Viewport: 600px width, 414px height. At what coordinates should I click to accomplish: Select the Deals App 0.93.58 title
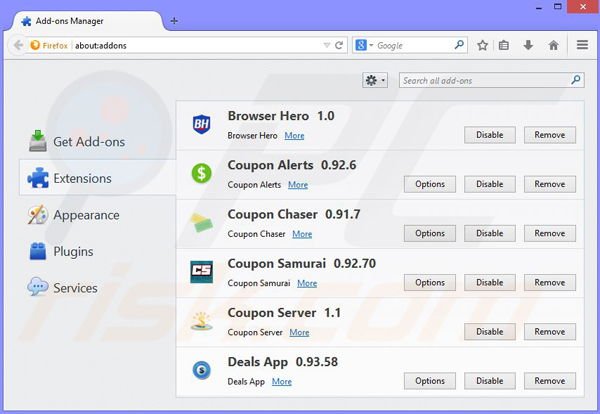click(283, 362)
